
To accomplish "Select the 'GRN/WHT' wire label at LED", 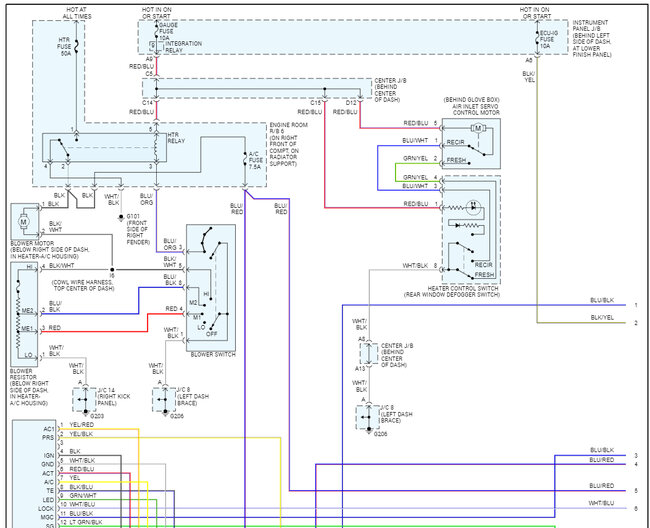I will 82,495.
